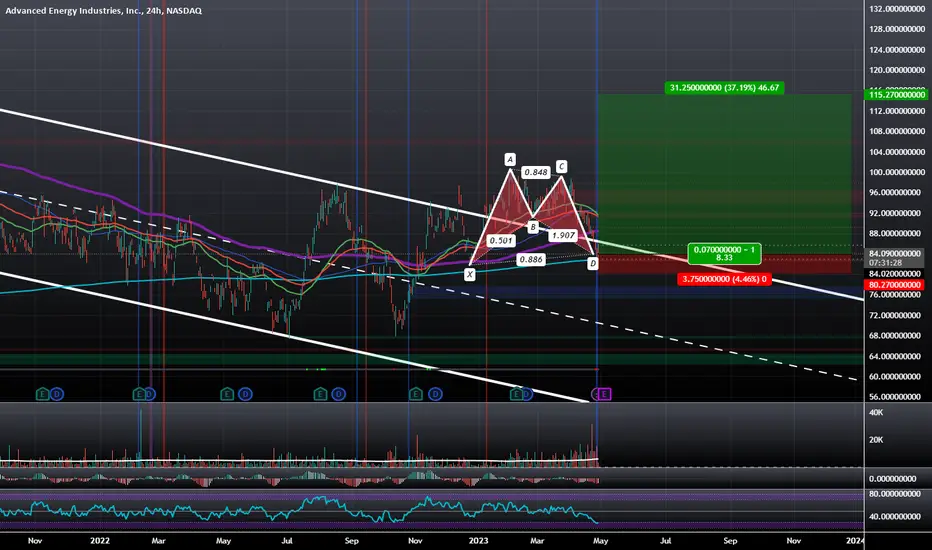The width and height of the screenshot is (932, 550).
Task: Click the green risk/reward ratio label 8.33
Action: 724,254
